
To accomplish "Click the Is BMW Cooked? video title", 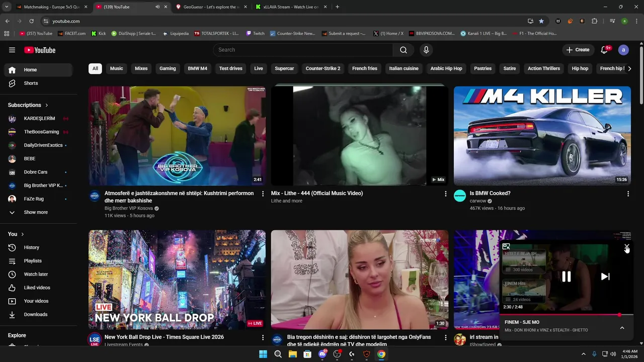I will (x=490, y=193).
